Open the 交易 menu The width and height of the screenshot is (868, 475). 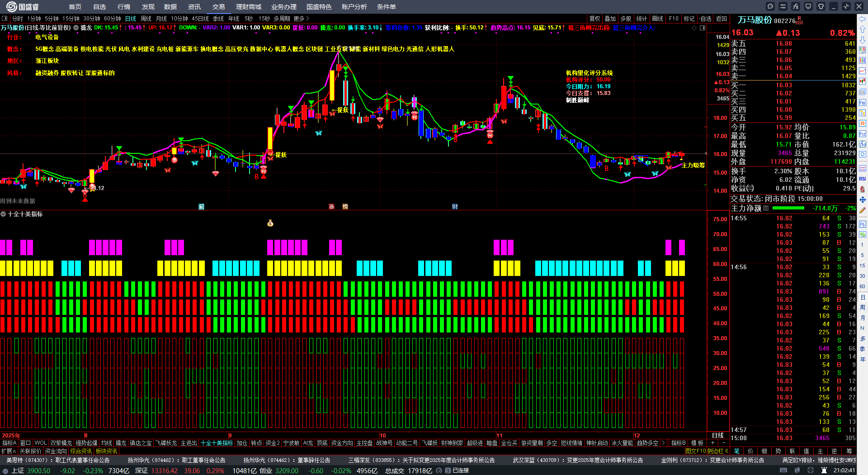(x=219, y=7)
